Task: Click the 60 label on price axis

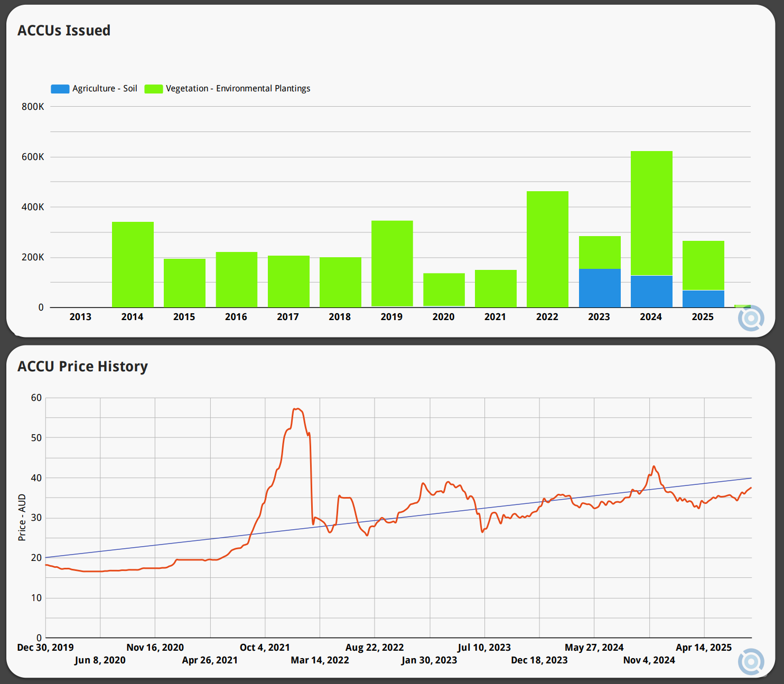Action: pyautogui.click(x=36, y=398)
